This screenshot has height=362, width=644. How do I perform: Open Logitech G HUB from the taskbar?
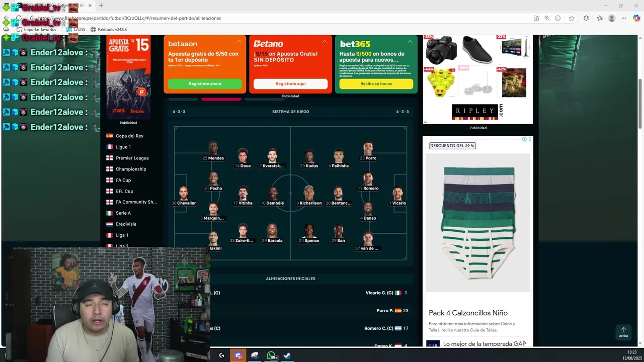click(221, 355)
